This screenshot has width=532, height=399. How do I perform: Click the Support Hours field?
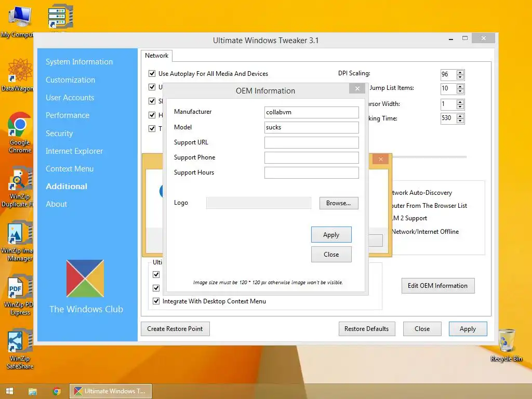pos(312,172)
